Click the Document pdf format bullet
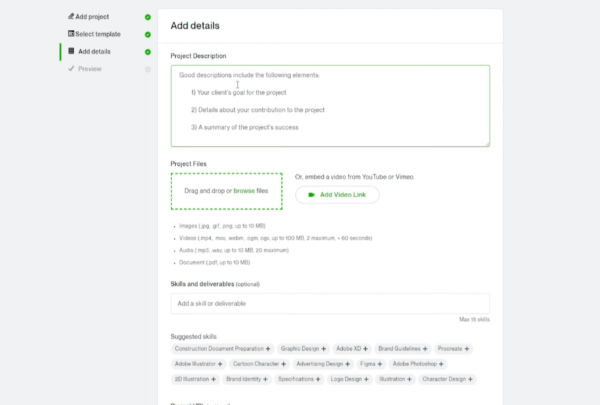 (x=215, y=263)
